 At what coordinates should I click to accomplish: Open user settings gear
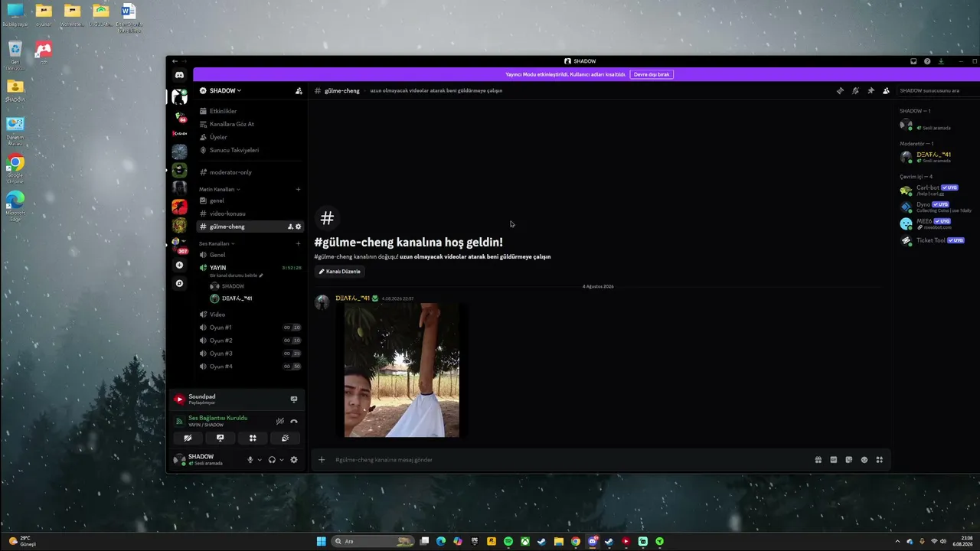tap(294, 460)
